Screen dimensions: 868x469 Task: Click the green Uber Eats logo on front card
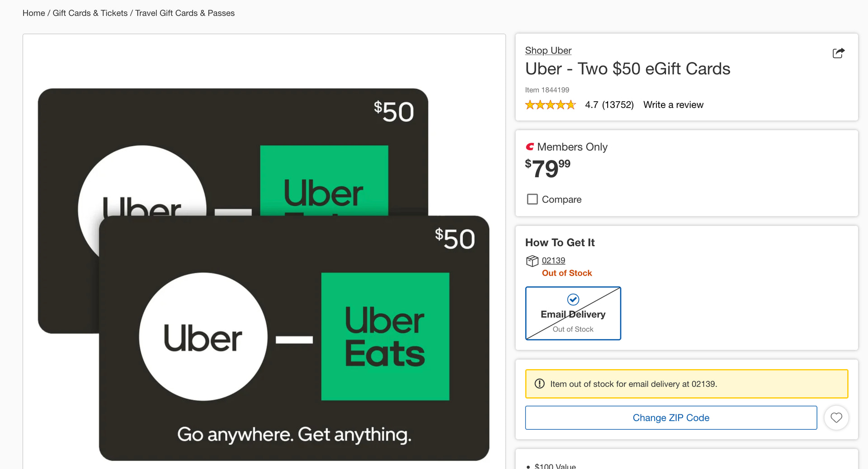385,336
